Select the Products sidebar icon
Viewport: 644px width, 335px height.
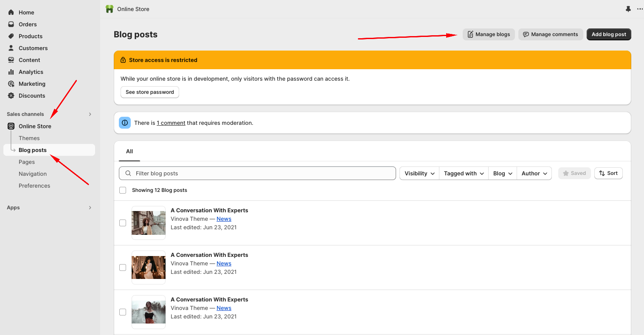11,36
